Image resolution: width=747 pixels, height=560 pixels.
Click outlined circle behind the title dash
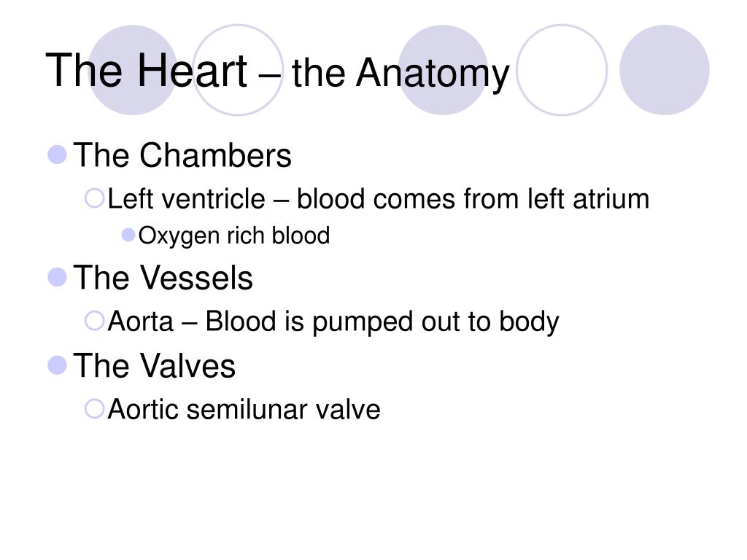pyautogui.click(x=238, y=70)
